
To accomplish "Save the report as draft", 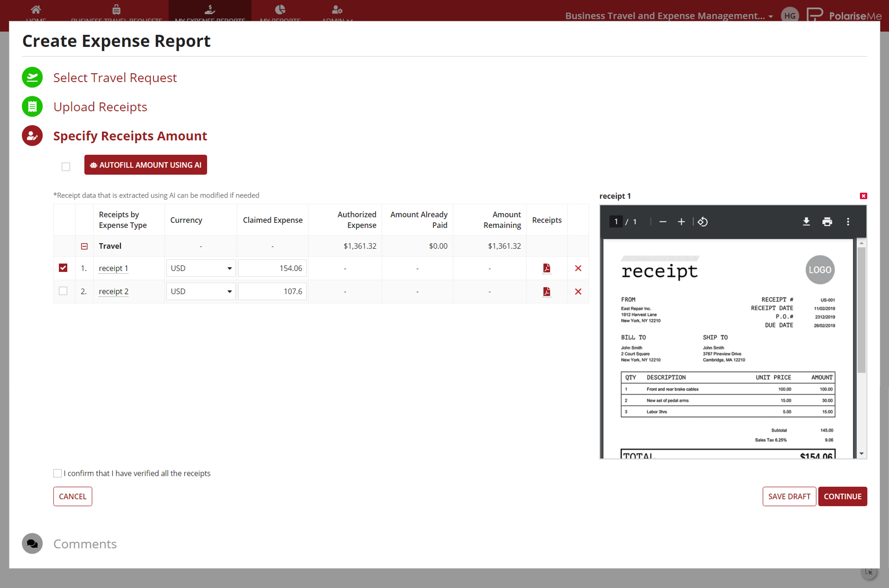I will 789,497.
